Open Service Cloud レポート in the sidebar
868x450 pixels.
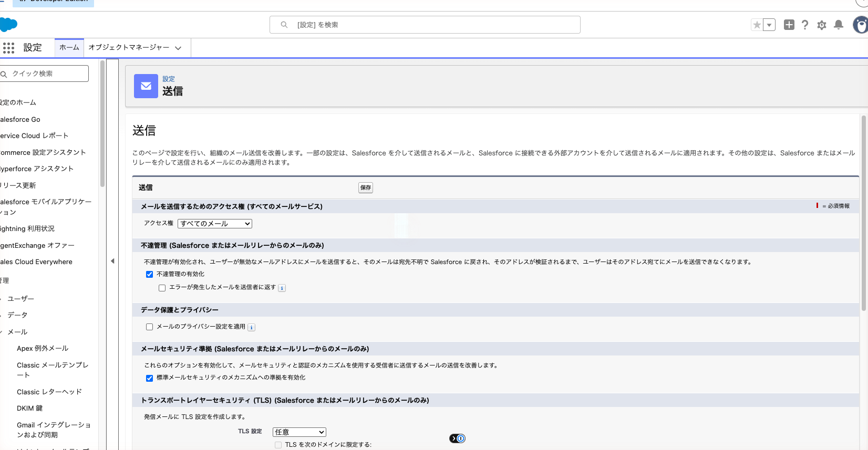34,135
